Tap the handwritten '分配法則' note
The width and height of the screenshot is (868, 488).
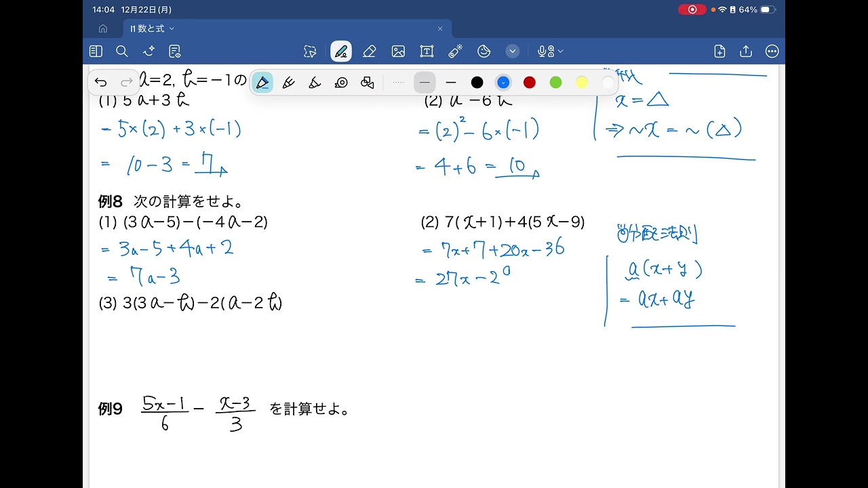coord(657,235)
